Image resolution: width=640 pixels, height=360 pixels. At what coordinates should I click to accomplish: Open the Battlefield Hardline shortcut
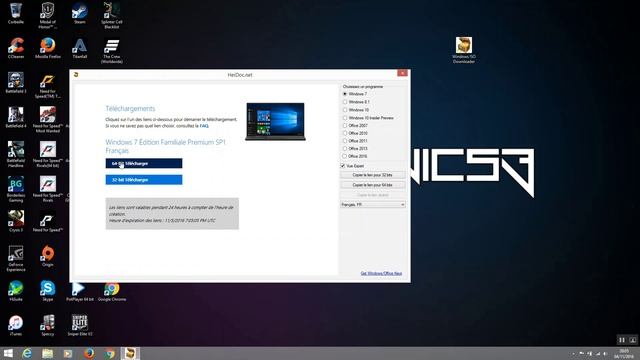[x=16, y=154]
